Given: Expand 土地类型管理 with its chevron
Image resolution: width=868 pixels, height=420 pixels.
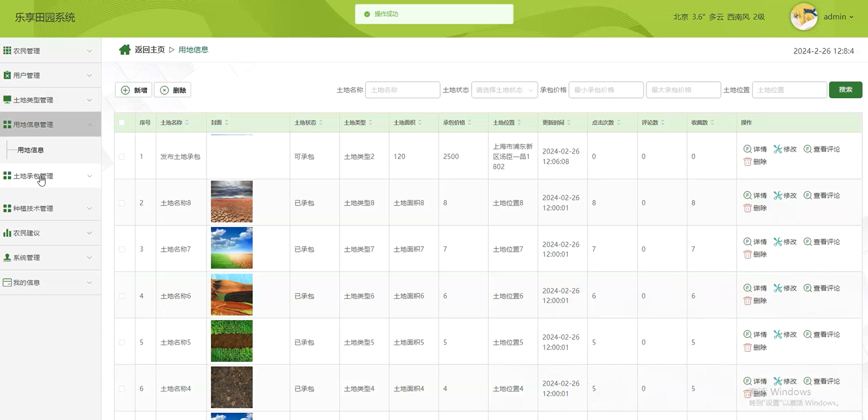Looking at the screenshot, I should tap(90, 100).
